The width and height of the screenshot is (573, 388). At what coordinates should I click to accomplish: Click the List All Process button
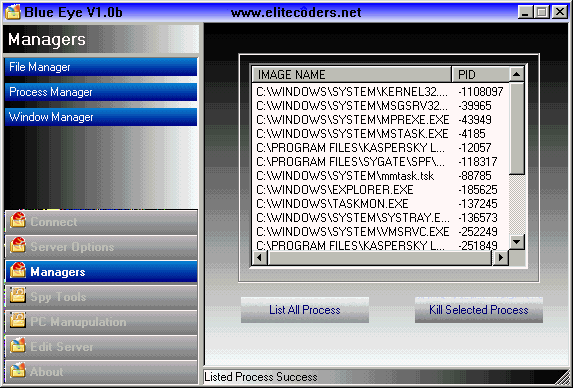pos(305,310)
